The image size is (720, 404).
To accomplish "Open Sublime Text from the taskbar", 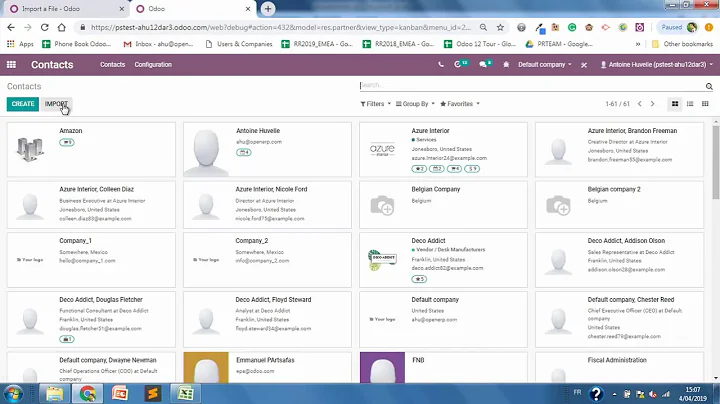I will 153,394.
